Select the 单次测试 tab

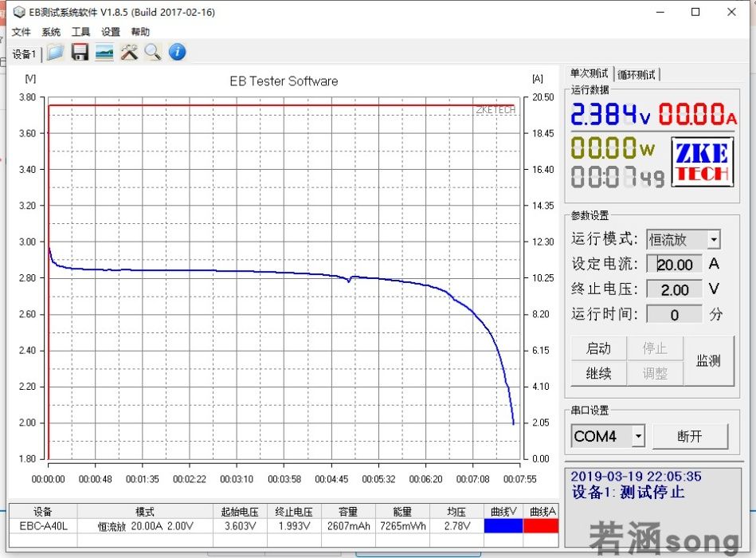590,74
